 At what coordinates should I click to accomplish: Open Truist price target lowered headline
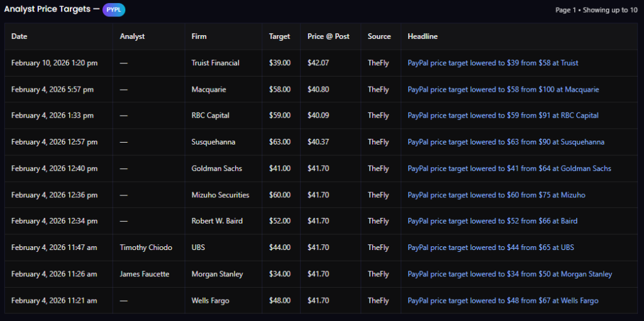(492, 63)
